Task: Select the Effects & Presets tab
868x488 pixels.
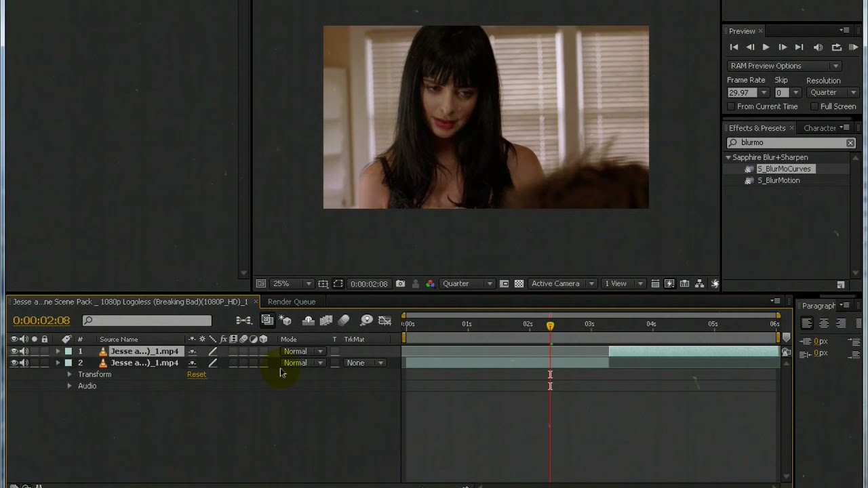Action: click(x=757, y=128)
